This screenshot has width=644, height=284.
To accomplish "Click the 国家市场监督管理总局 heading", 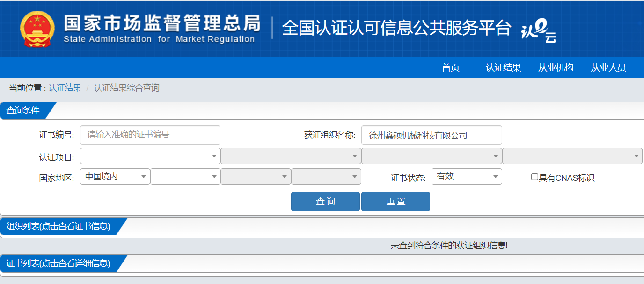I will (x=162, y=22).
